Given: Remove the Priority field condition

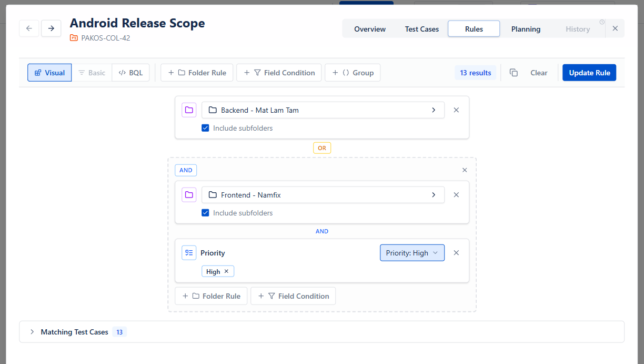Looking at the screenshot, I should [x=456, y=253].
